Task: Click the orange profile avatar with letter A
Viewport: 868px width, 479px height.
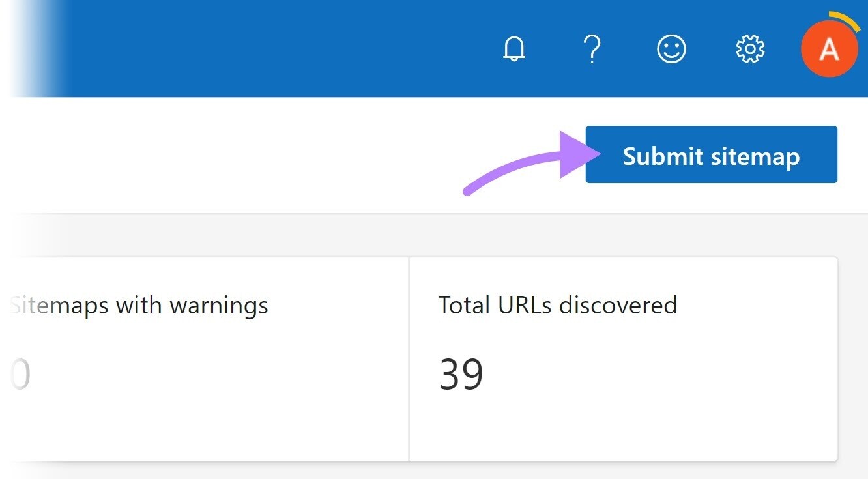Action: click(x=830, y=48)
